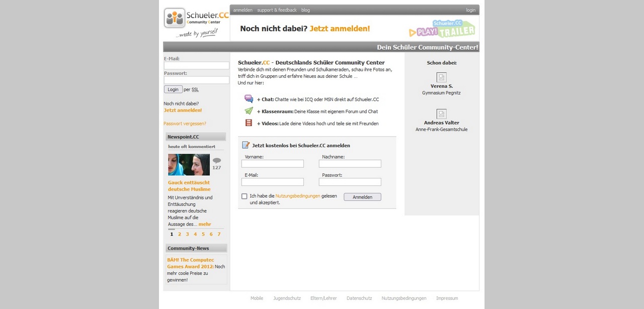Click the mehr link in news teaser
The height and width of the screenshot is (309, 644).
coord(205,224)
